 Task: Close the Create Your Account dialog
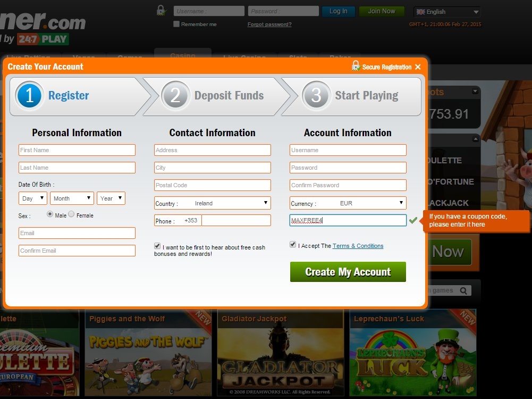pyautogui.click(x=418, y=67)
